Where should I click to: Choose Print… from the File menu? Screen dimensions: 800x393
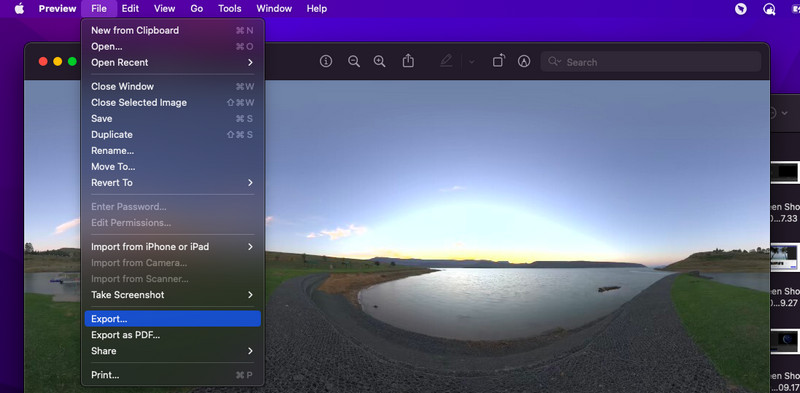click(172, 375)
